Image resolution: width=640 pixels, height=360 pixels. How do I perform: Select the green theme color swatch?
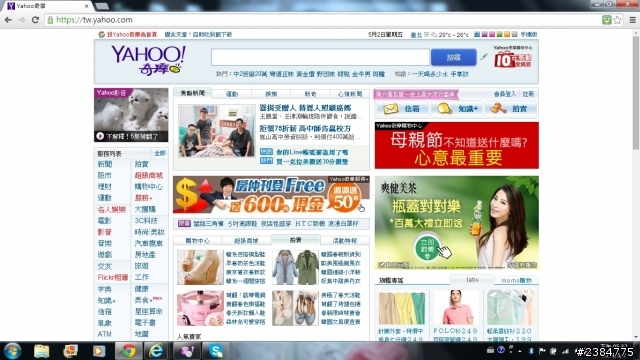pyautogui.click(x=499, y=34)
